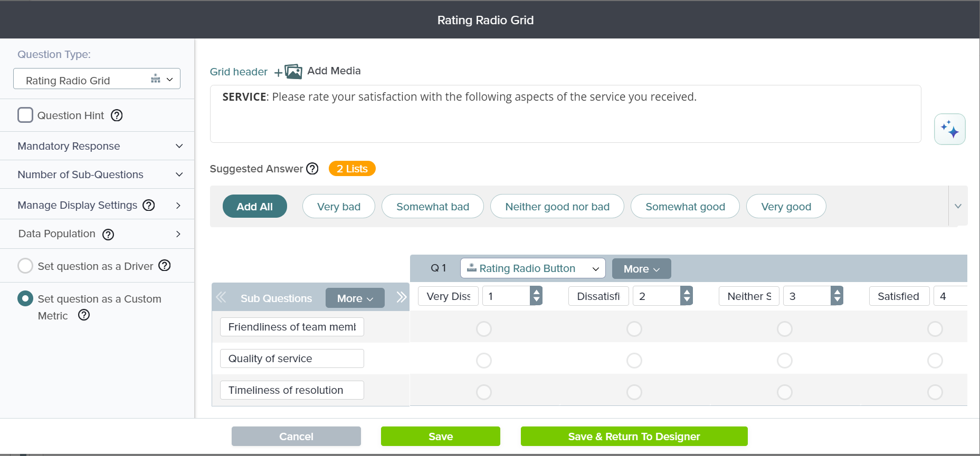This screenshot has height=456, width=980.
Task: Open the Question Type dropdown
Action: [x=97, y=80]
